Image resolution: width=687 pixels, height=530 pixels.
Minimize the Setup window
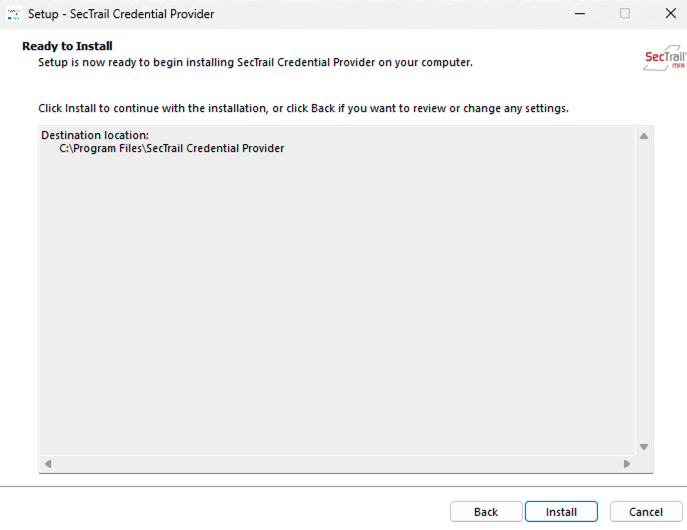coord(580,14)
